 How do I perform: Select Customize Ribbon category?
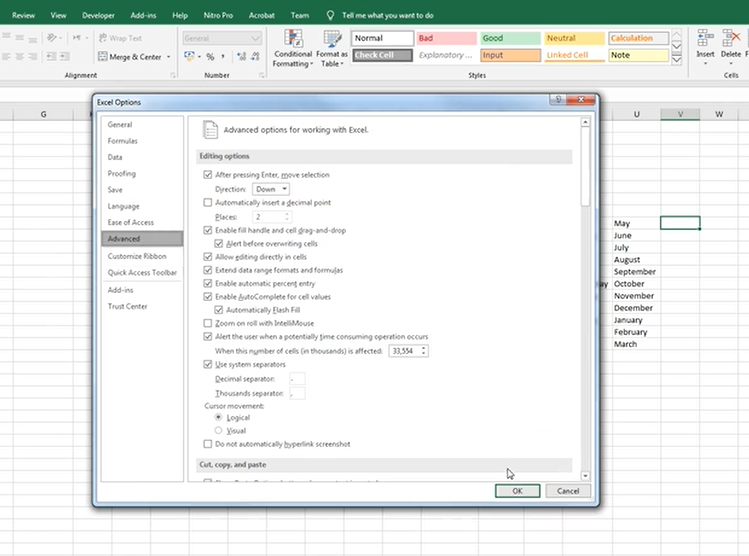coord(137,256)
